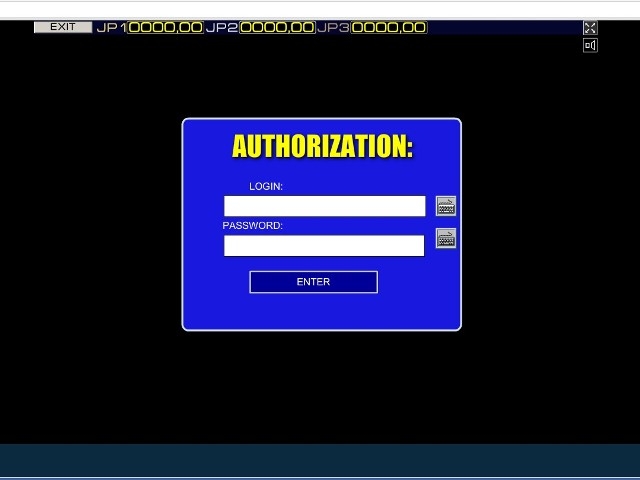
Task: Click blank blue panel area below ENTER
Action: 320,312
